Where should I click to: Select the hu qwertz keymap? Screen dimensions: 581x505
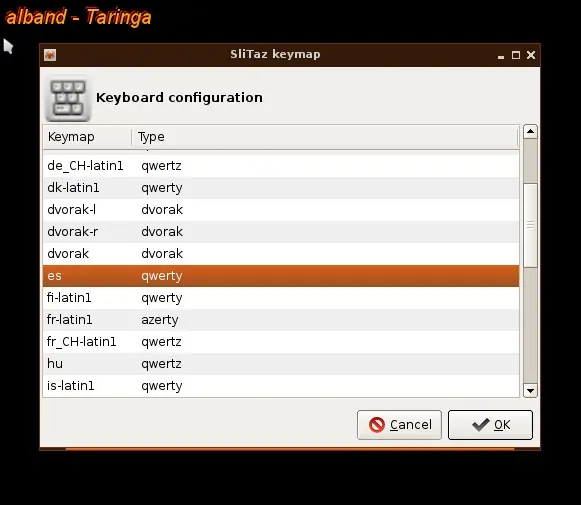(x=281, y=364)
